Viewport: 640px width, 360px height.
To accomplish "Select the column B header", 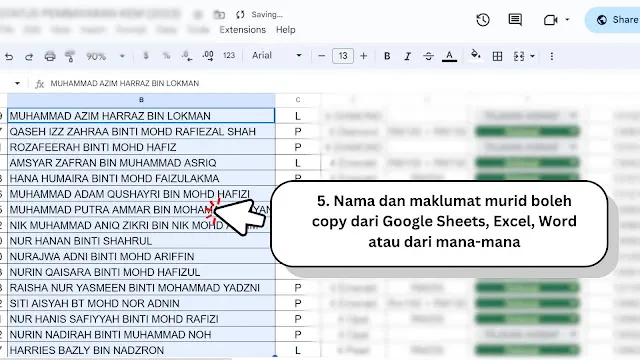I will 141,100.
